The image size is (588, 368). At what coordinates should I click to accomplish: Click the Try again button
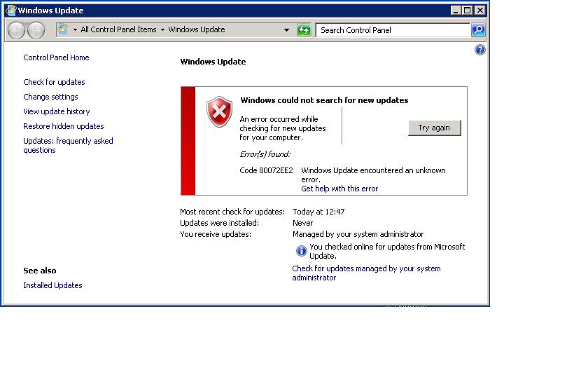pyautogui.click(x=434, y=128)
